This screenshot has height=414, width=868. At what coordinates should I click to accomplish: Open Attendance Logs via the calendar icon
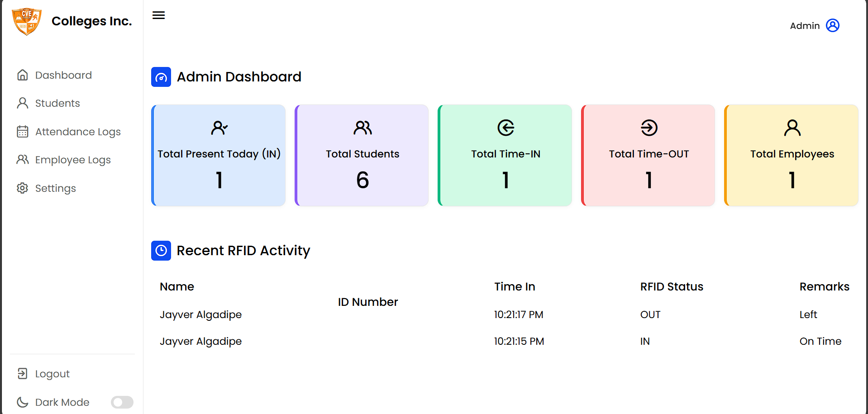22,131
